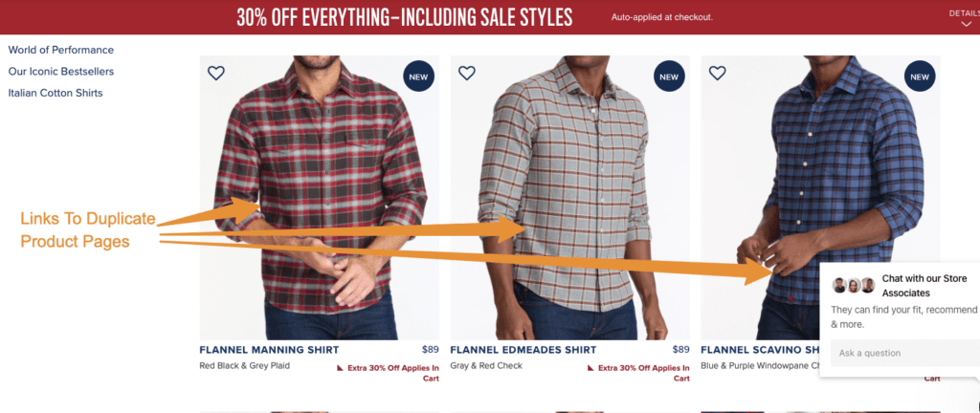
Task: Open DETAILS label in the top banner
Action: pos(964,13)
